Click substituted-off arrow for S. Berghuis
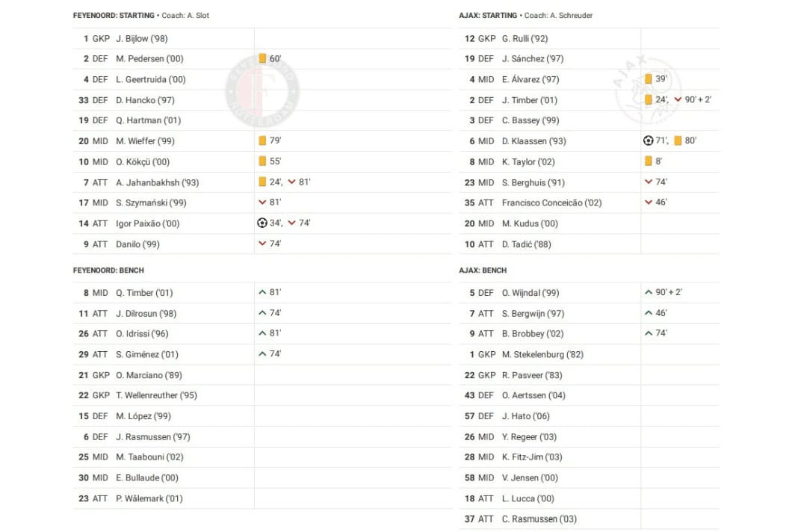 [648, 182]
